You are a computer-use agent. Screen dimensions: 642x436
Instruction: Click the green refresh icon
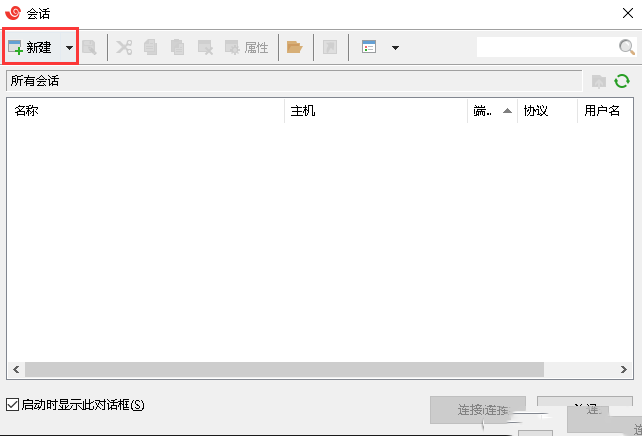tap(622, 81)
